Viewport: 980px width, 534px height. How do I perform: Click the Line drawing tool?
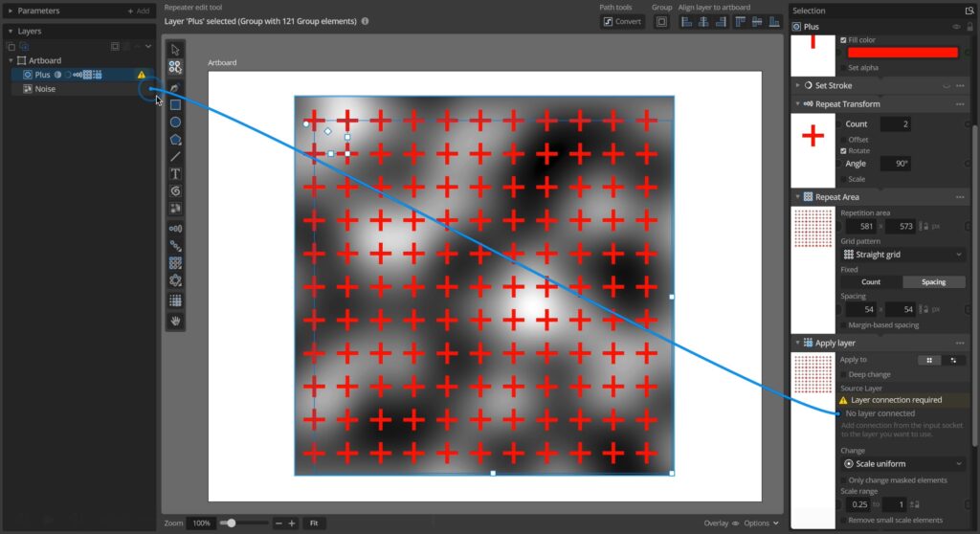175,157
